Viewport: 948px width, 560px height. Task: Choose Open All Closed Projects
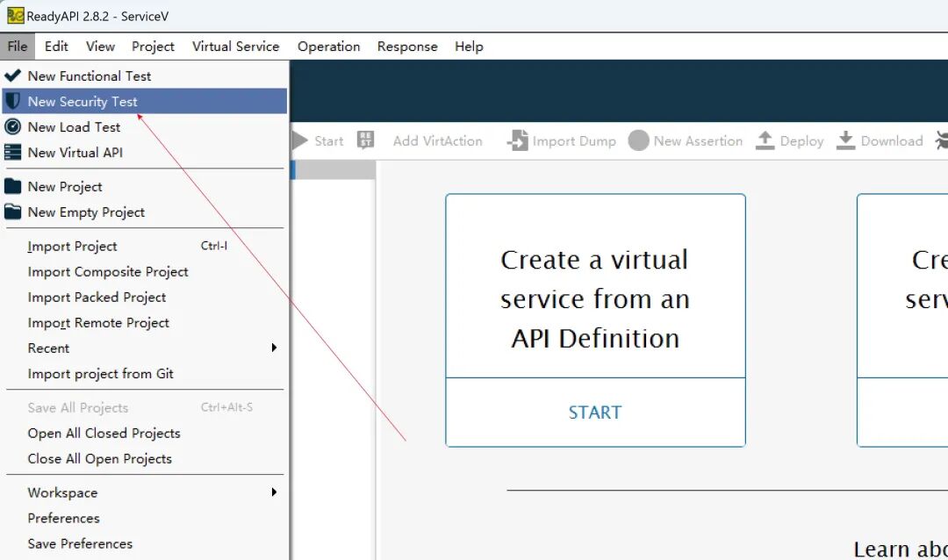[145, 433]
